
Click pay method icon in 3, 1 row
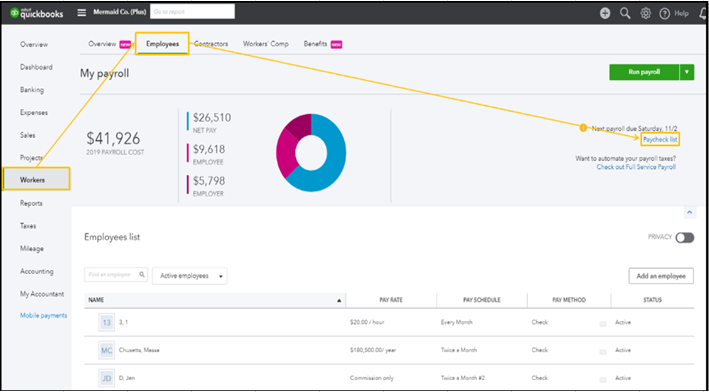(x=603, y=324)
